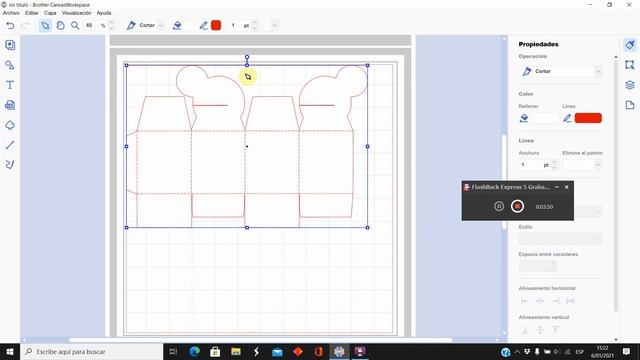The width and height of the screenshot is (640, 360).
Task: Open the Elimine el patrón dropdown
Action: (582, 165)
